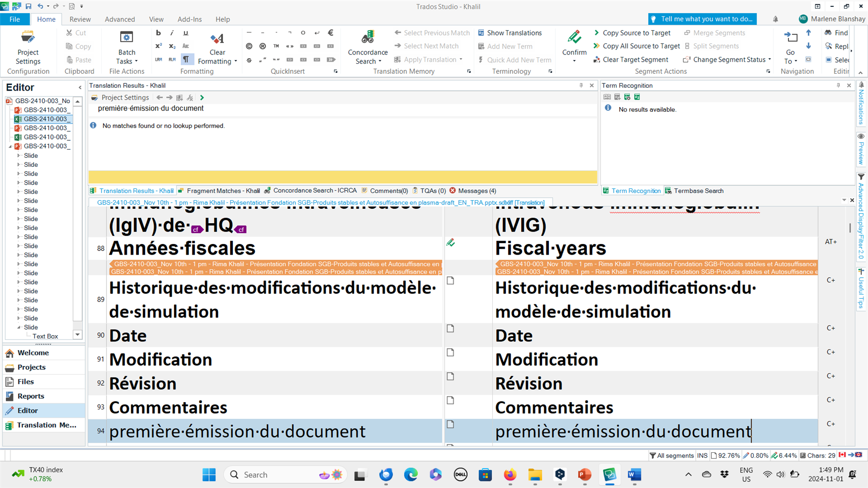
Task: Apply superscript formatting
Action: 158,46
